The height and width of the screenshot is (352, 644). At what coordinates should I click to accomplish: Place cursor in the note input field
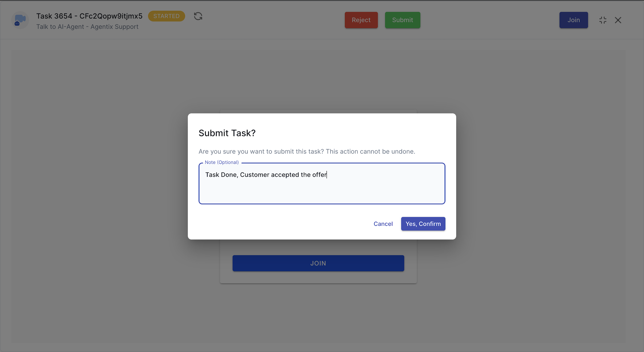(x=322, y=184)
